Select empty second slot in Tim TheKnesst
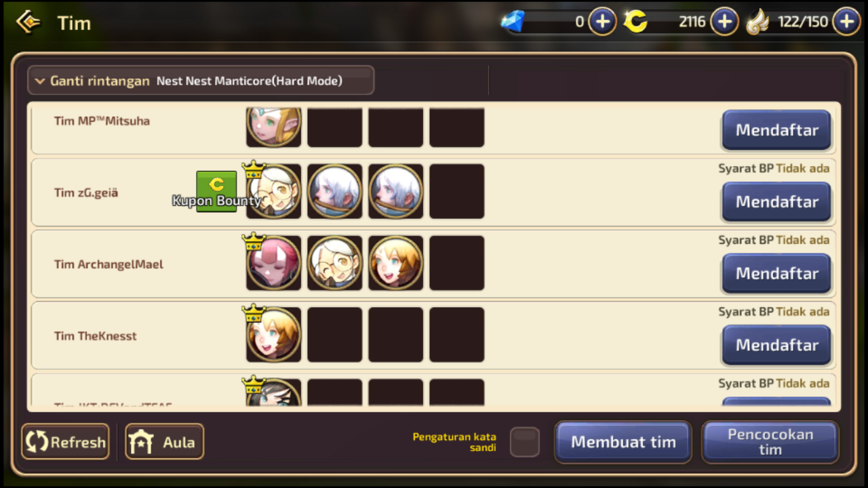 (335, 335)
